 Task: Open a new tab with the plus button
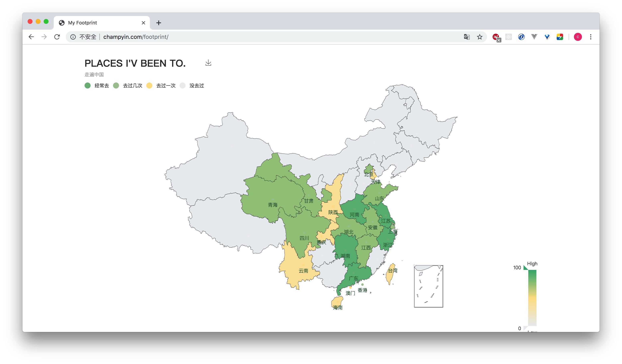pos(159,23)
